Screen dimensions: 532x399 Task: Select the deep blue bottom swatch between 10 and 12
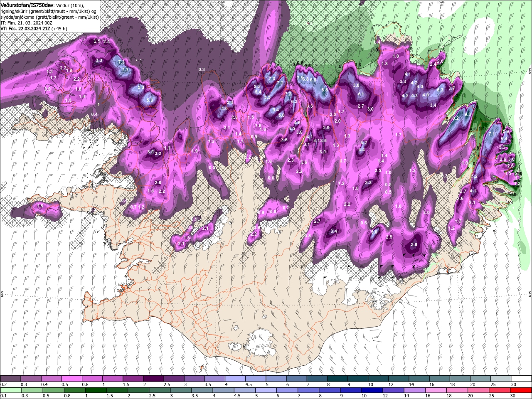point(372,390)
